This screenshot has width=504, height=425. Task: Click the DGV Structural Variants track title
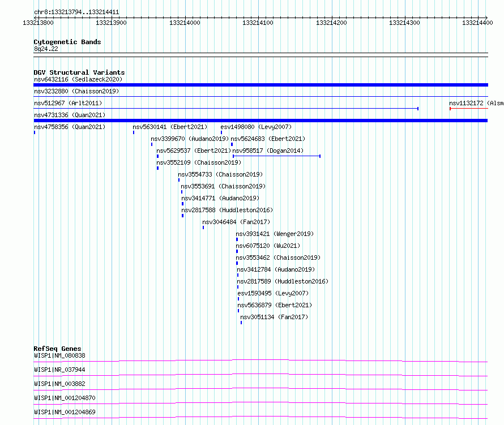click(x=79, y=72)
